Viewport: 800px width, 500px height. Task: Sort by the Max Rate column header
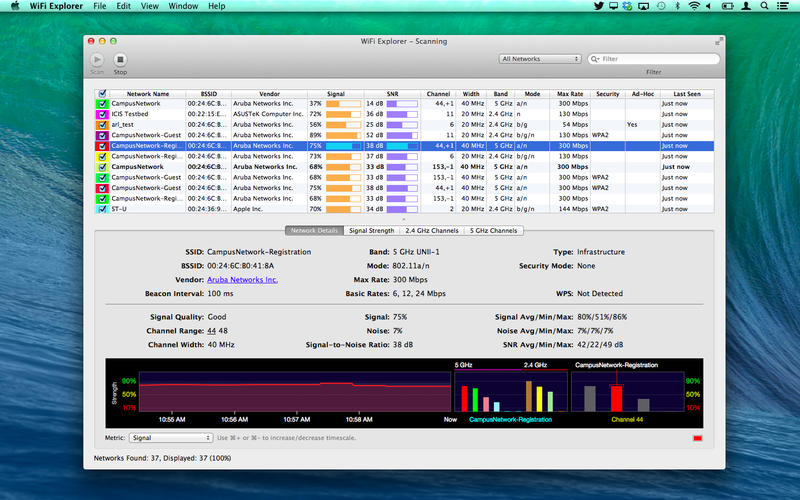pos(570,94)
